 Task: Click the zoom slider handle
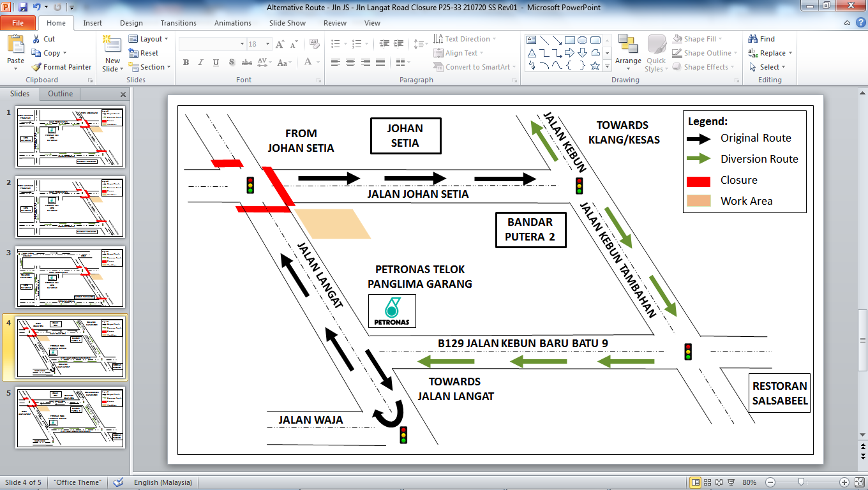pyautogui.click(x=801, y=482)
